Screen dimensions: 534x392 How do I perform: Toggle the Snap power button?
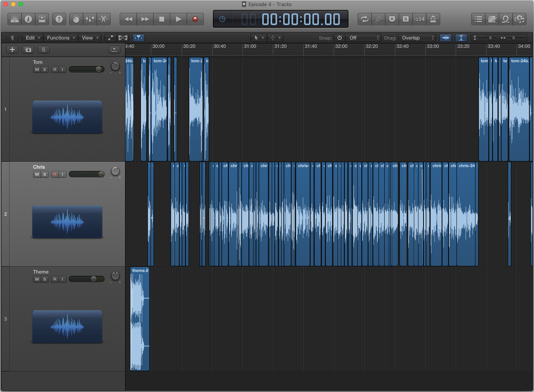[339, 38]
